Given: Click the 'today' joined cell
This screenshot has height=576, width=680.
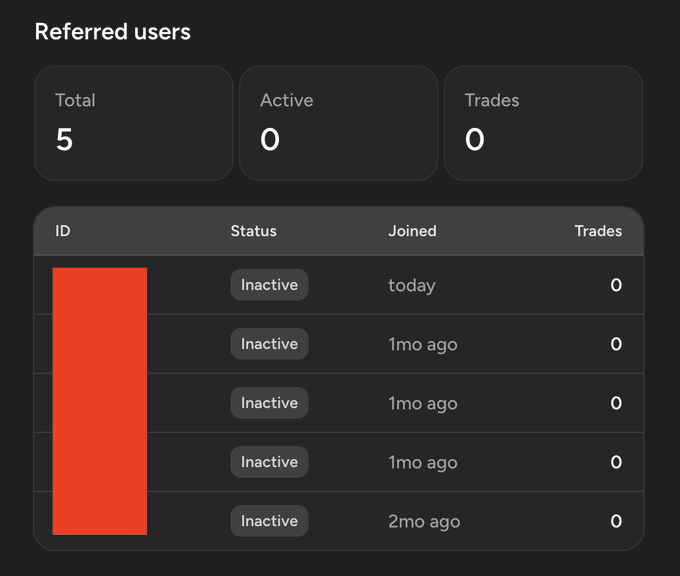Looking at the screenshot, I should tap(412, 285).
